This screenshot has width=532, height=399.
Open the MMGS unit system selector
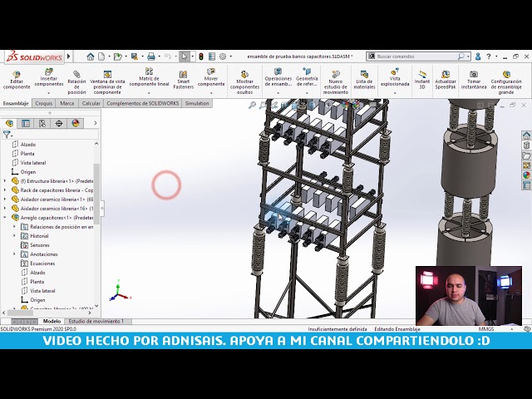[x=486, y=329]
